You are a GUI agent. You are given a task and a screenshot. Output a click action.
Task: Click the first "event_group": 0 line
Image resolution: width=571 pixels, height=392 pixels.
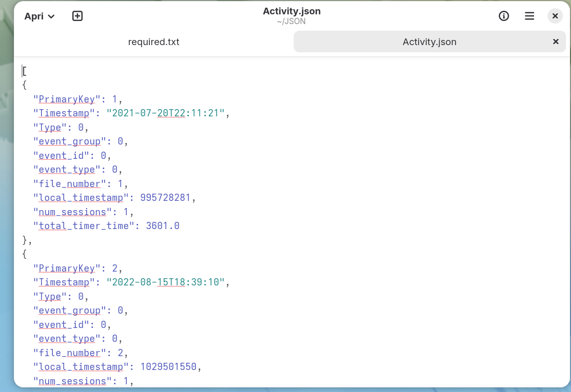click(81, 141)
